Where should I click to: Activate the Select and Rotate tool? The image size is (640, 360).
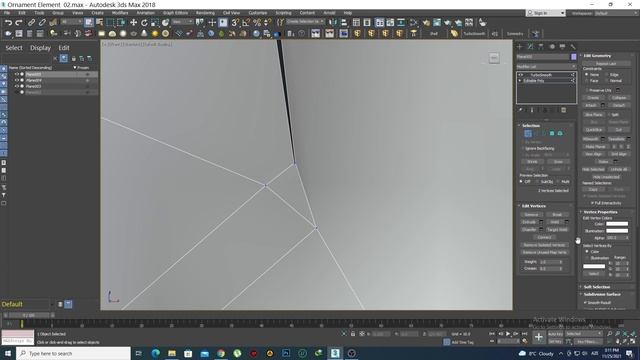[x=144, y=22]
